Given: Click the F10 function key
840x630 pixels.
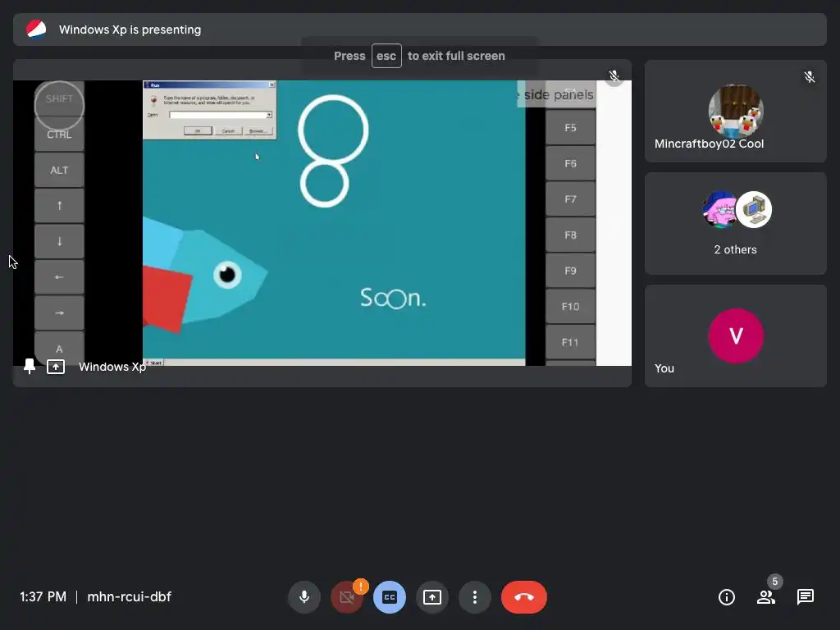Looking at the screenshot, I should point(571,307).
